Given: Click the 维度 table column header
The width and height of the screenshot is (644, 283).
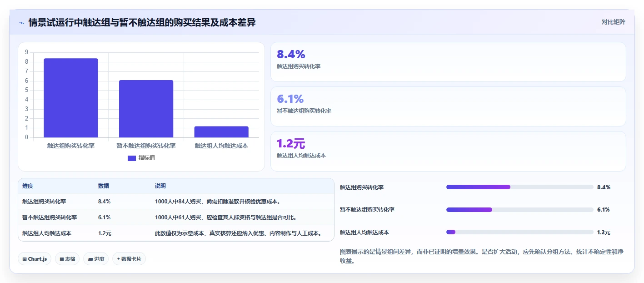Looking at the screenshot, I should click(28, 186).
